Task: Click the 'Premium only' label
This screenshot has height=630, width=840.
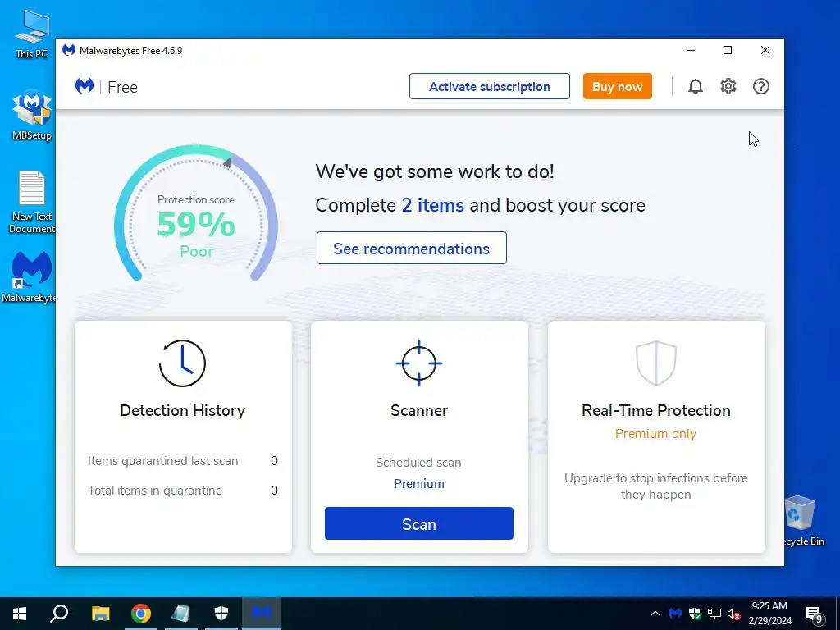Action: (x=655, y=434)
